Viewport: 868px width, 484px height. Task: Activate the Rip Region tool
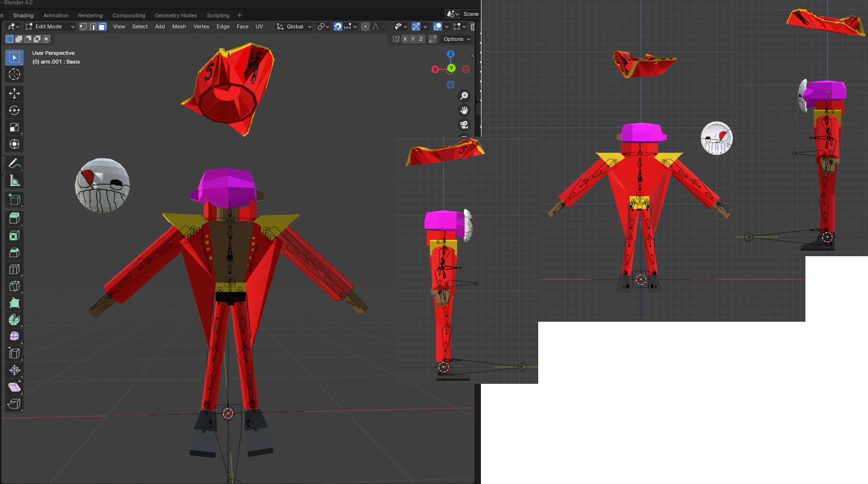point(14,404)
